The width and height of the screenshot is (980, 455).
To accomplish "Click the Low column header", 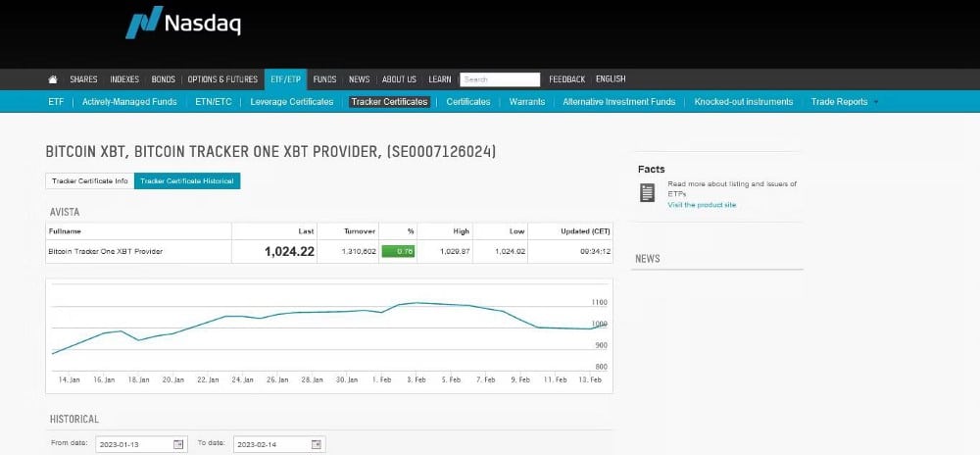I will (516, 231).
